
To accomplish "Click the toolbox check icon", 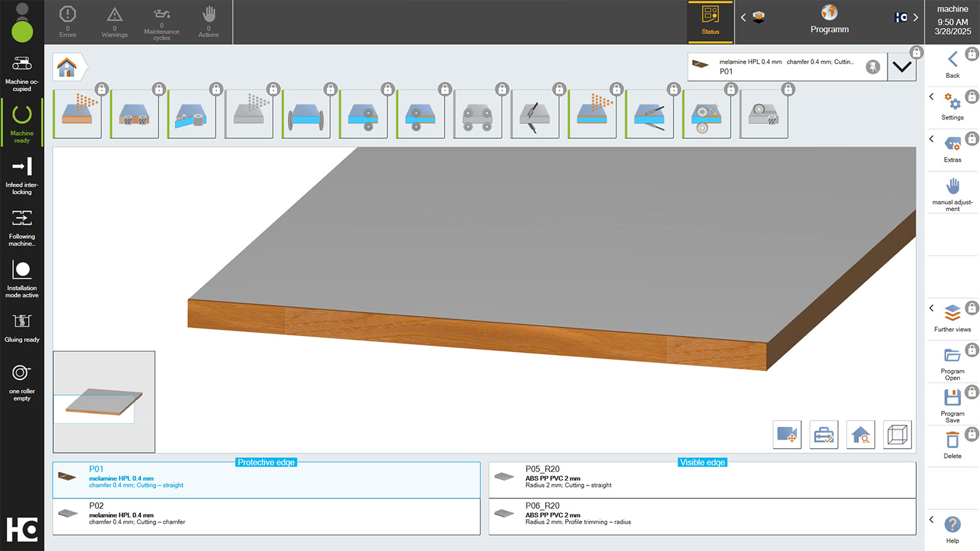I will [x=824, y=435].
